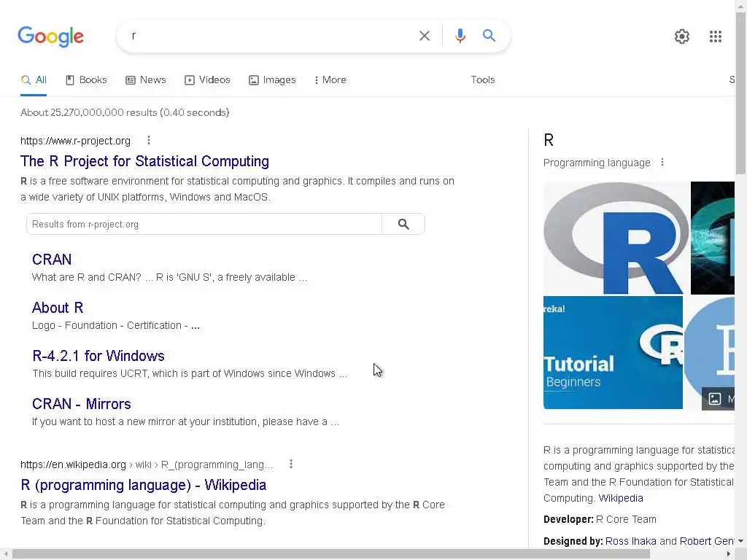Select the All tab
Image resolution: width=747 pixels, height=560 pixels.
point(34,80)
